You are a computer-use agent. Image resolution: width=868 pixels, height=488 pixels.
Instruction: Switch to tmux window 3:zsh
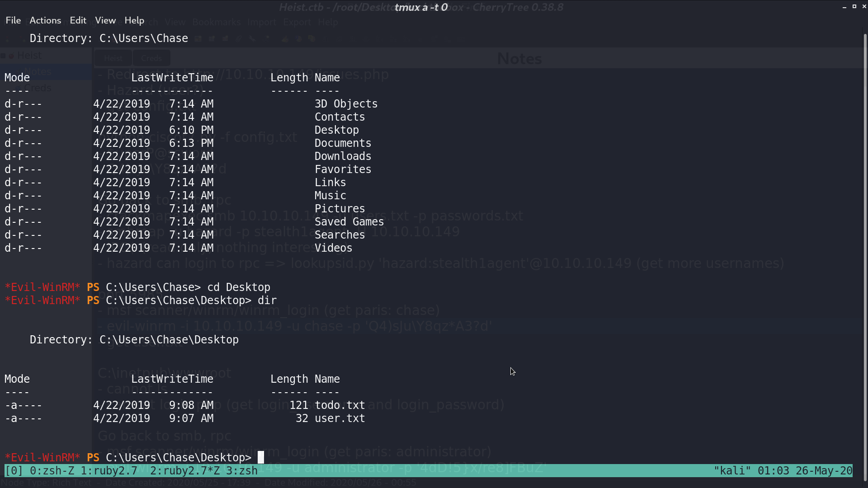pos(242,471)
